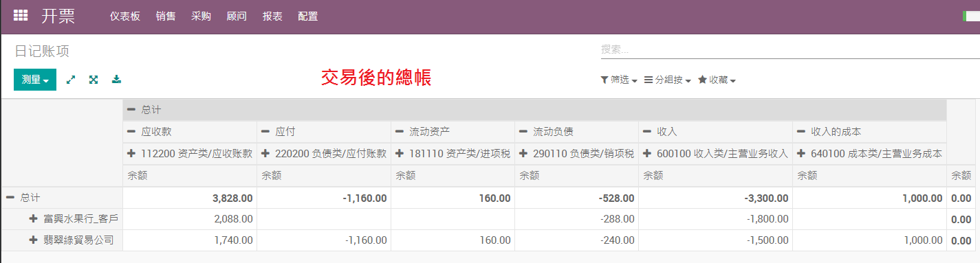
Task: Open the 销售 menu
Action: click(x=166, y=16)
